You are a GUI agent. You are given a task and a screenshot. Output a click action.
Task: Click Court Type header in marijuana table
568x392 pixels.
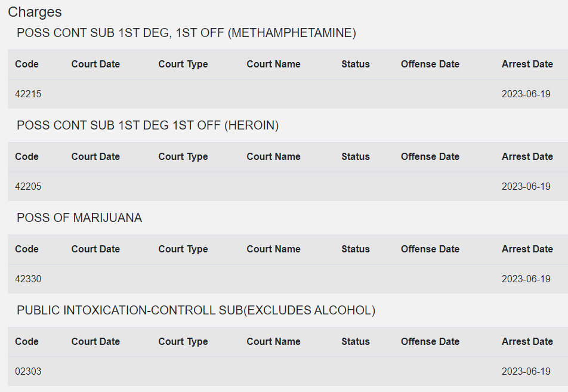point(183,249)
